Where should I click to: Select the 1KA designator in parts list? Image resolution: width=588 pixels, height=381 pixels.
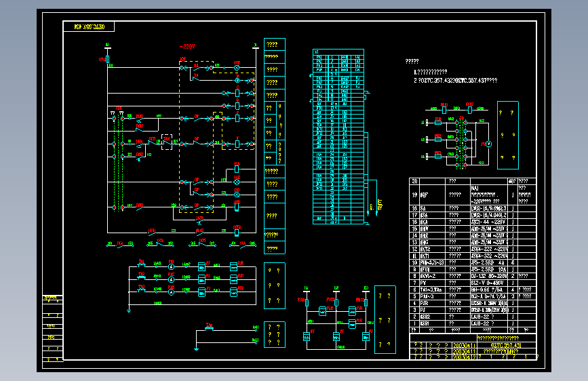pos(424,222)
